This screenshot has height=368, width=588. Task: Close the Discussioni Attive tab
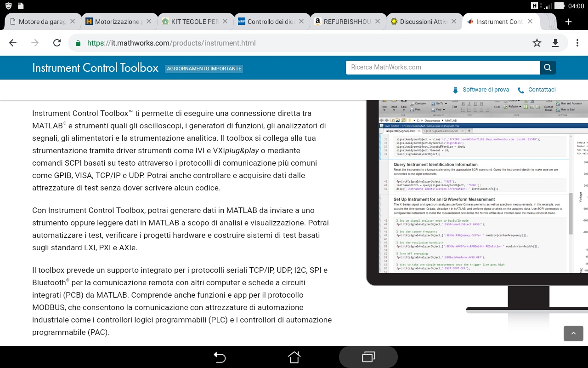coord(453,22)
